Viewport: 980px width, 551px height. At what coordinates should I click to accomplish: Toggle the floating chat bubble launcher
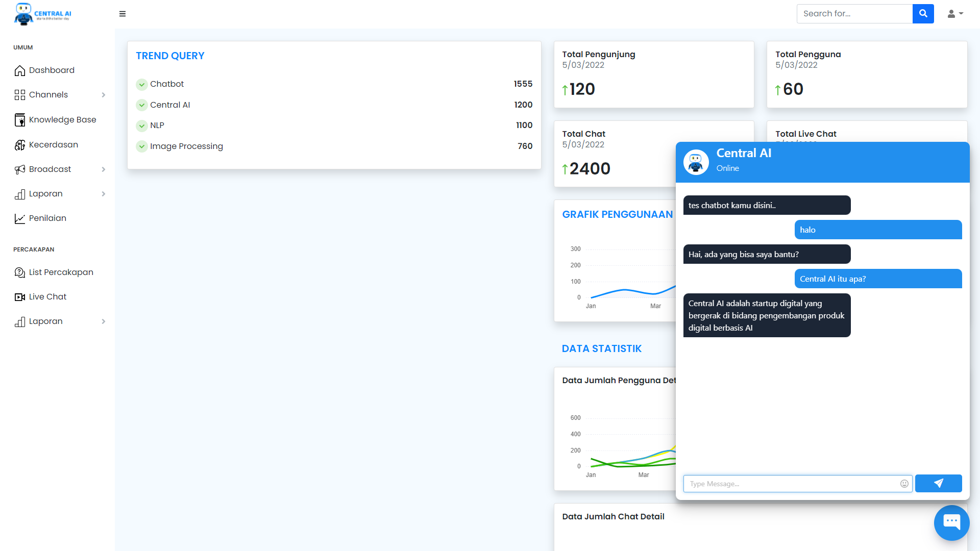(951, 522)
